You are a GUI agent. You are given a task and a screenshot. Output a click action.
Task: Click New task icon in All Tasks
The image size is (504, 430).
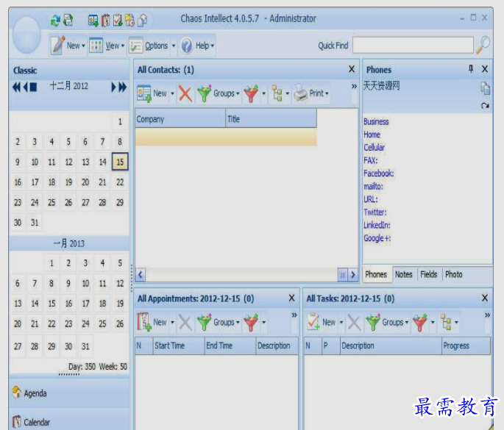pyautogui.click(x=313, y=322)
